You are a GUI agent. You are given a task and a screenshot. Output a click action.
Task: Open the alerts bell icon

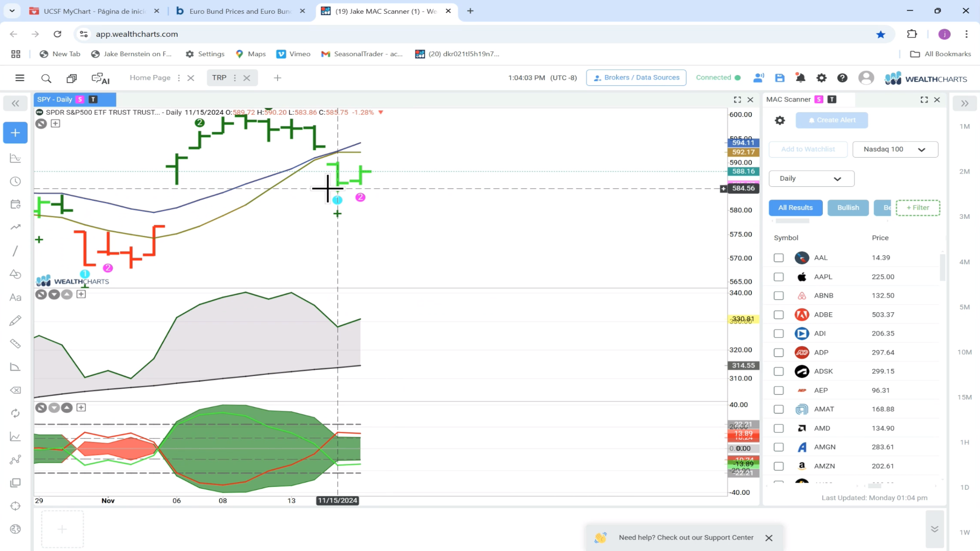click(800, 78)
